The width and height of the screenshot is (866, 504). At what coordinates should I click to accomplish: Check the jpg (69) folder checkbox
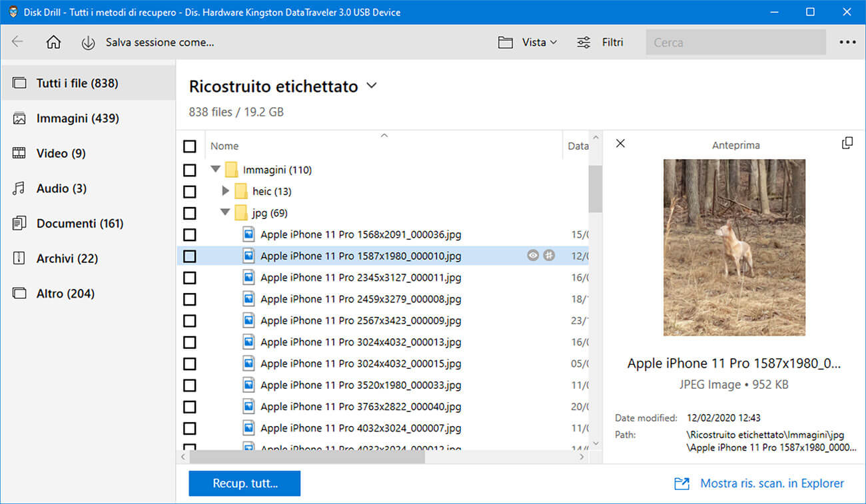(190, 213)
